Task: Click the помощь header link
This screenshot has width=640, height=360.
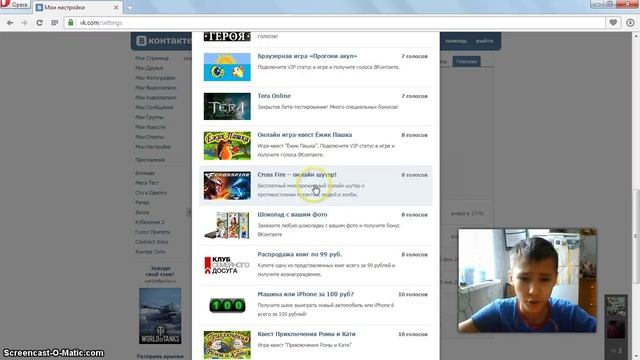Action: (x=456, y=41)
